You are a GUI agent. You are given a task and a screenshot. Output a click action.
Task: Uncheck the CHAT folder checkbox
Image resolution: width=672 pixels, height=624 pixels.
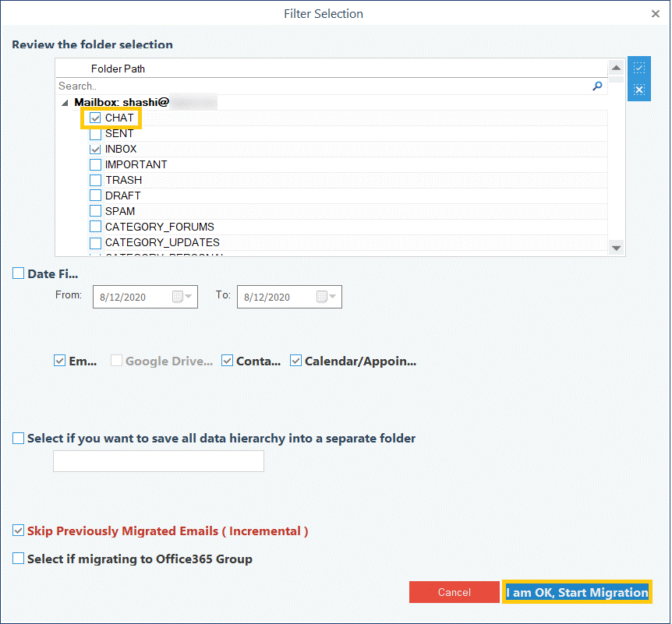click(x=95, y=118)
